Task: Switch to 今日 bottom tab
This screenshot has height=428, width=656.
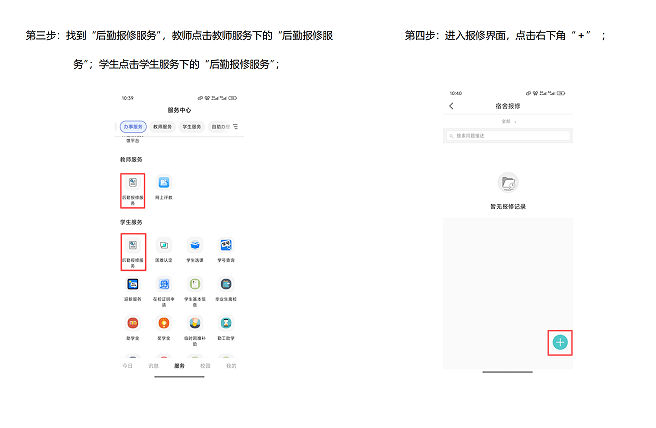Action: [x=128, y=366]
